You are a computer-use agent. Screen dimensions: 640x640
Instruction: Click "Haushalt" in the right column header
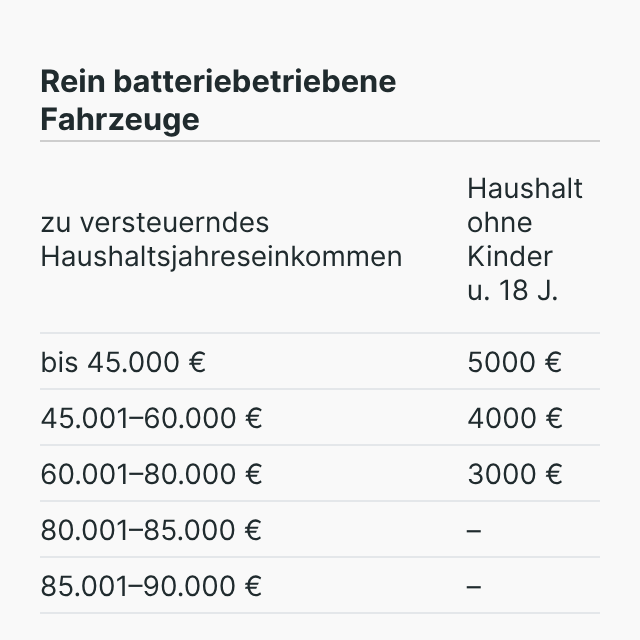tap(525, 188)
